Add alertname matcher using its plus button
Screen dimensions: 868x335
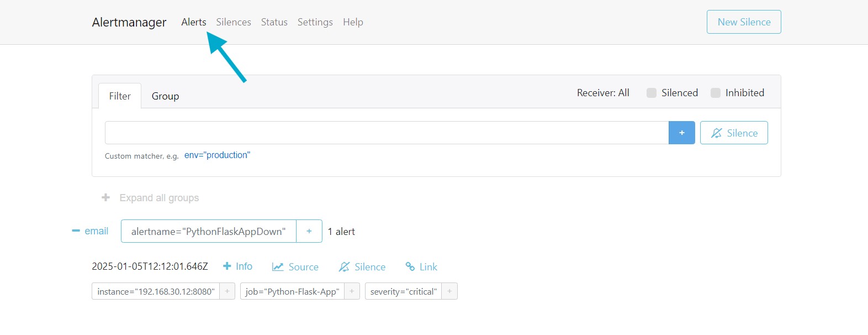pyautogui.click(x=309, y=231)
